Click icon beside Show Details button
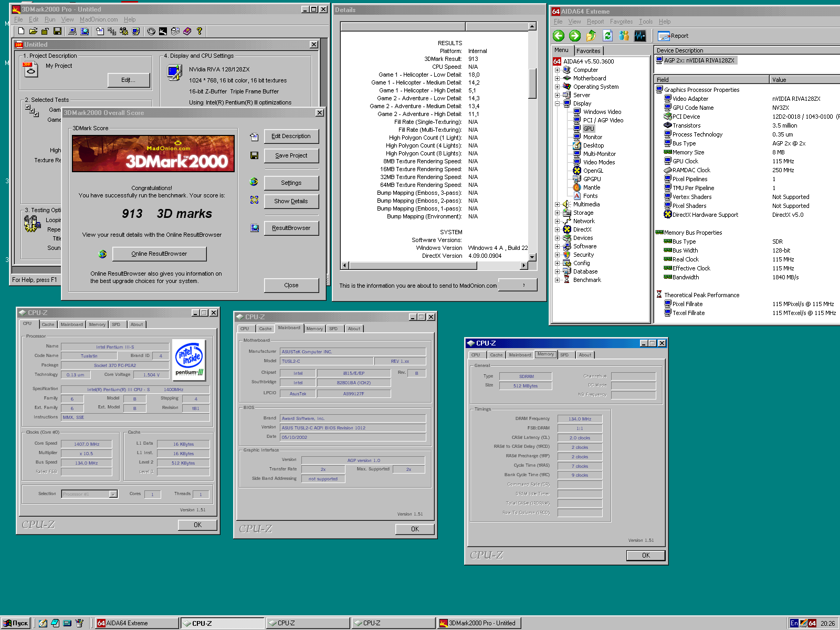Image resolution: width=840 pixels, height=630 pixels. (x=254, y=200)
